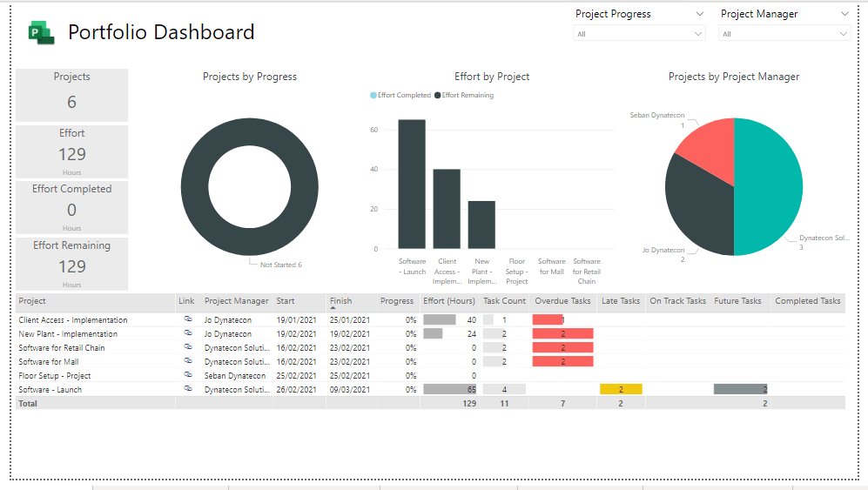The width and height of the screenshot is (868, 490).
Task: Expand the Project Manager slicer header chevron
Action: (844, 15)
